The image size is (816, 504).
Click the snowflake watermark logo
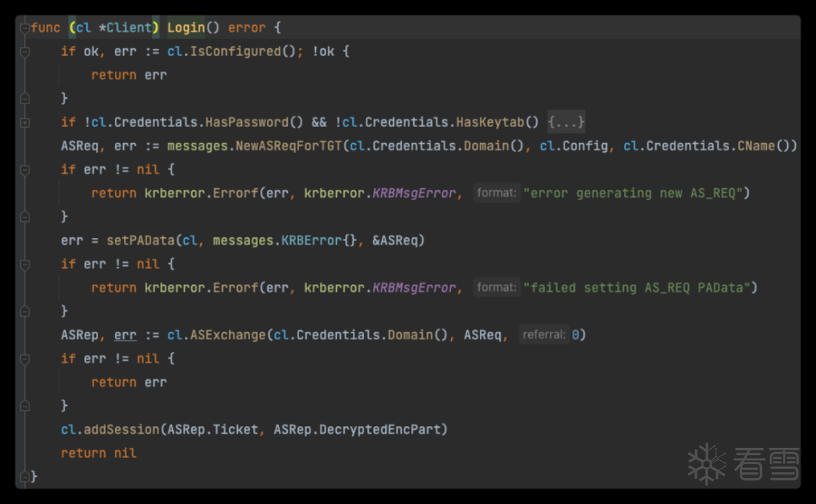(706, 463)
